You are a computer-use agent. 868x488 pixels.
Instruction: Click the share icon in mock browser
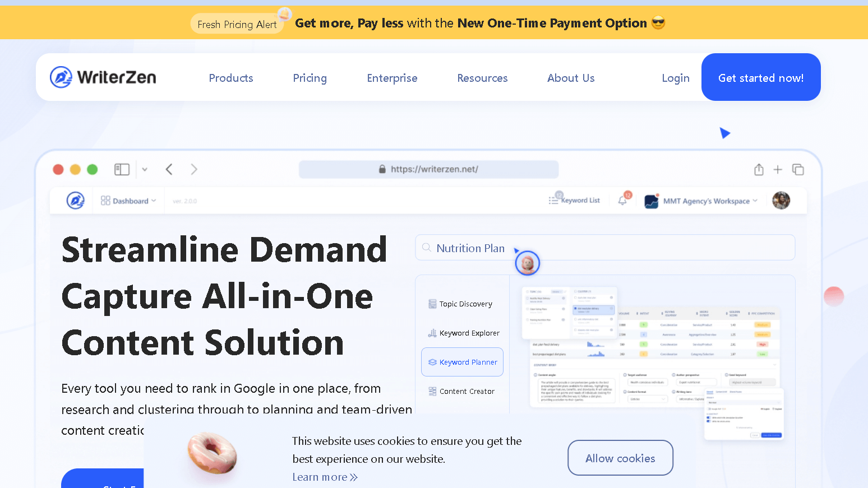pyautogui.click(x=759, y=169)
